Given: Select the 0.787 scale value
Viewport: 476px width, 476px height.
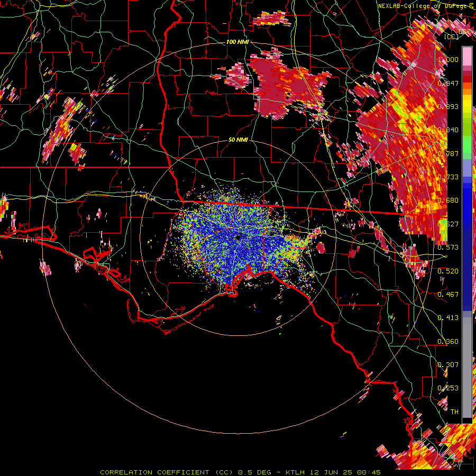Looking at the screenshot, I should pyautogui.click(x=448, y=153).
